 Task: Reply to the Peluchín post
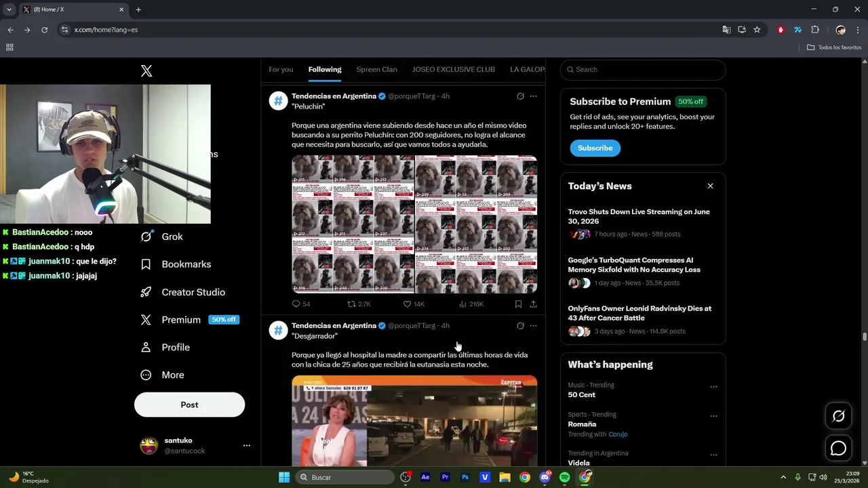(x=300, y=304)
